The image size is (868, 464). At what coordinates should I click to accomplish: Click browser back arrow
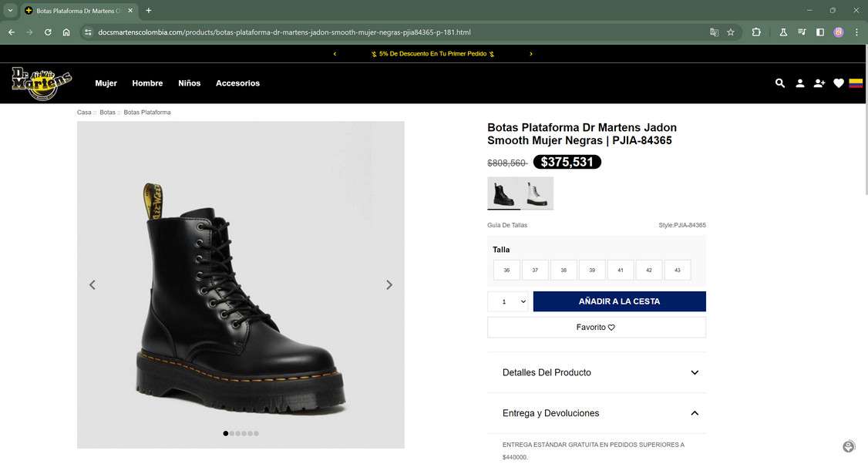coord(12,32)
